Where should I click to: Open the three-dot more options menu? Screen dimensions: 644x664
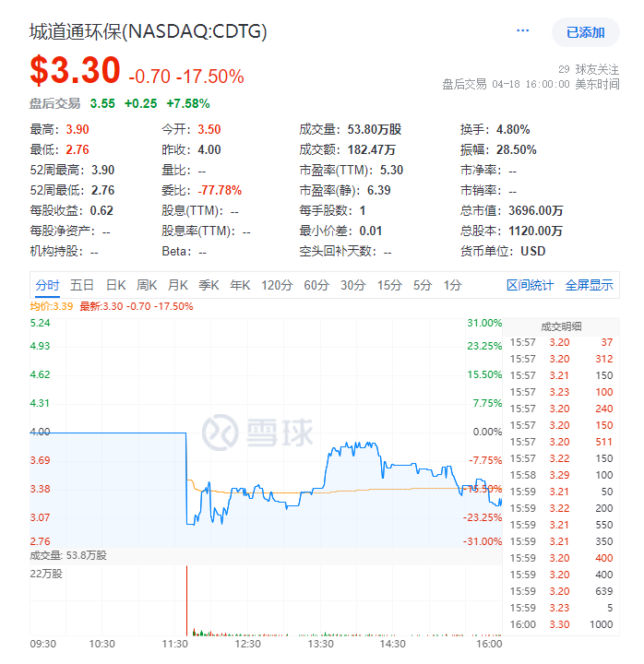[522, 31]
